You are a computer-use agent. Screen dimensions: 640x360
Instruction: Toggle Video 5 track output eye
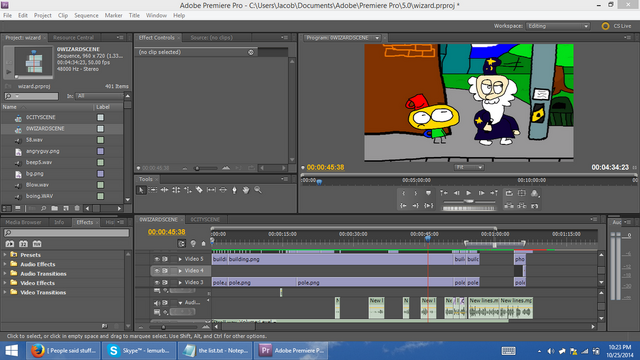(x=157, y=259)
